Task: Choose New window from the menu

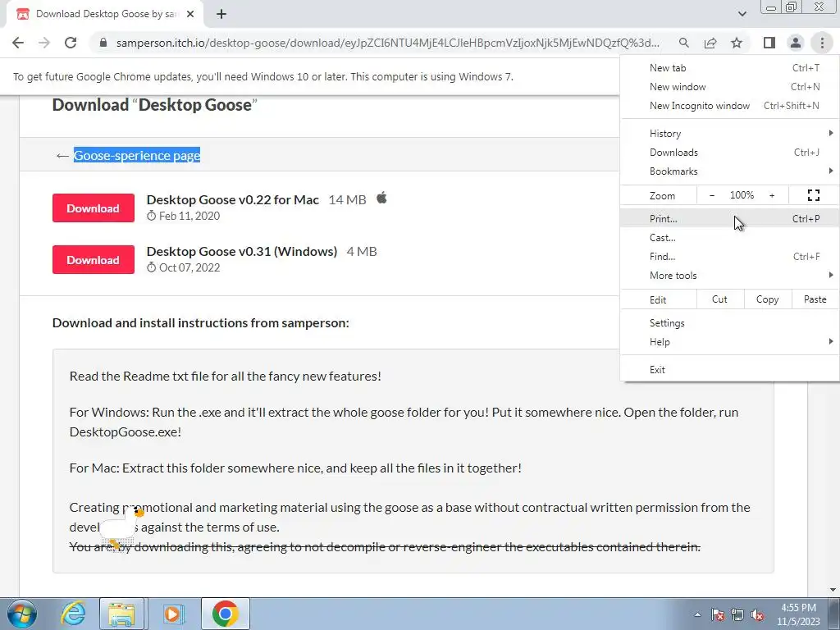Action: click(729, 87)
